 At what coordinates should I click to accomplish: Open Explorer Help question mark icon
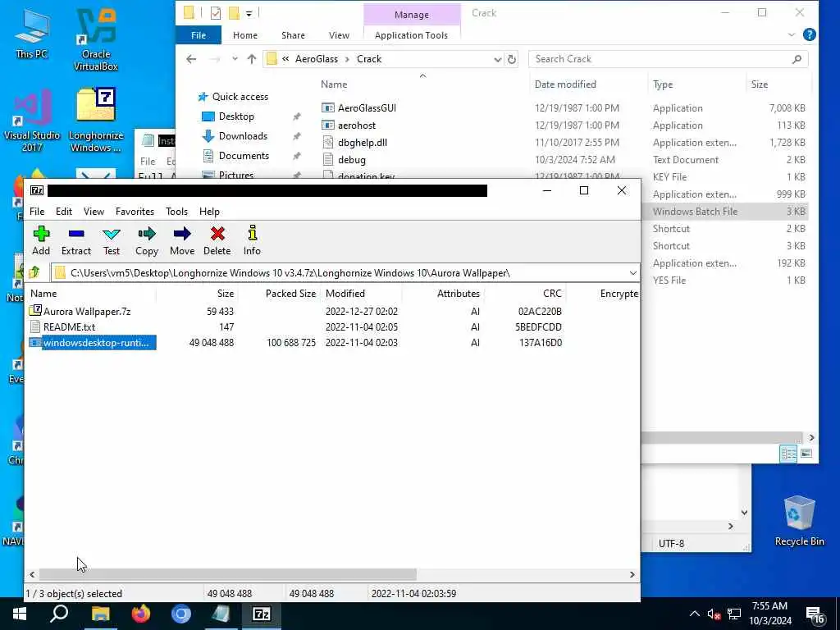click(810, 34)
